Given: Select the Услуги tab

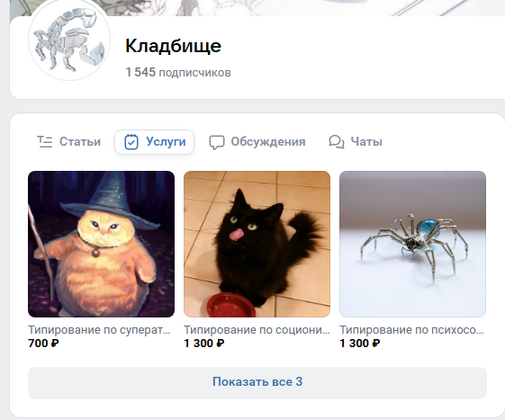Looking at the screenshot, I should pos(155,142).
